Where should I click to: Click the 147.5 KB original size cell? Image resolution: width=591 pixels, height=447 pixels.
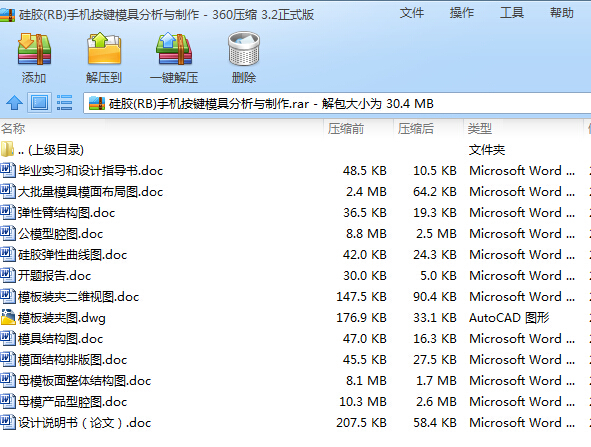[361, 297]
